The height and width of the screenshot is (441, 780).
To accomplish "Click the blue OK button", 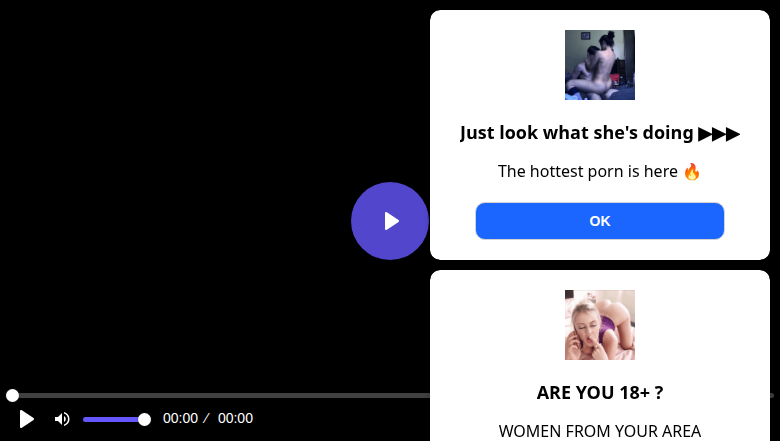I will pyautogui.click(x=599, y=221).
